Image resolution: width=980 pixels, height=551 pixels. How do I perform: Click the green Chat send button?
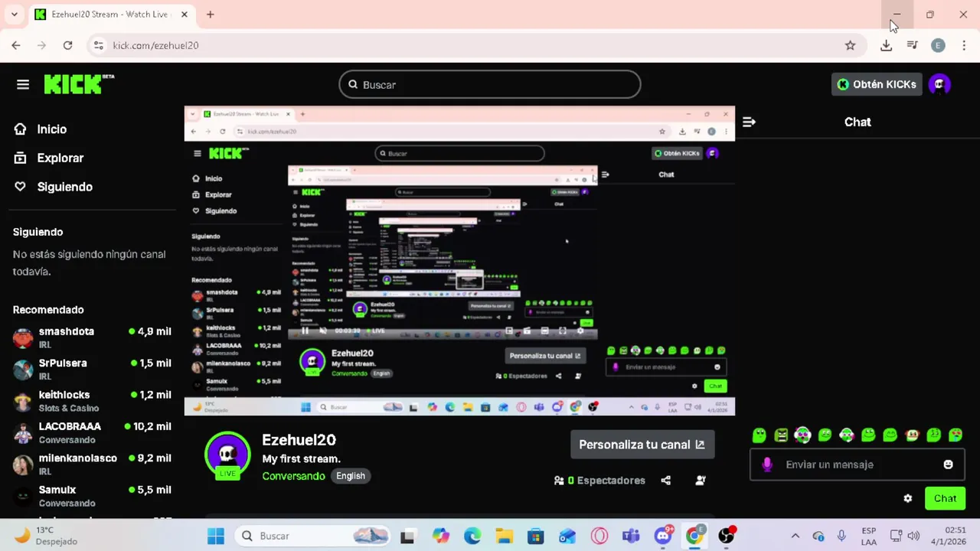coord(945,498)
